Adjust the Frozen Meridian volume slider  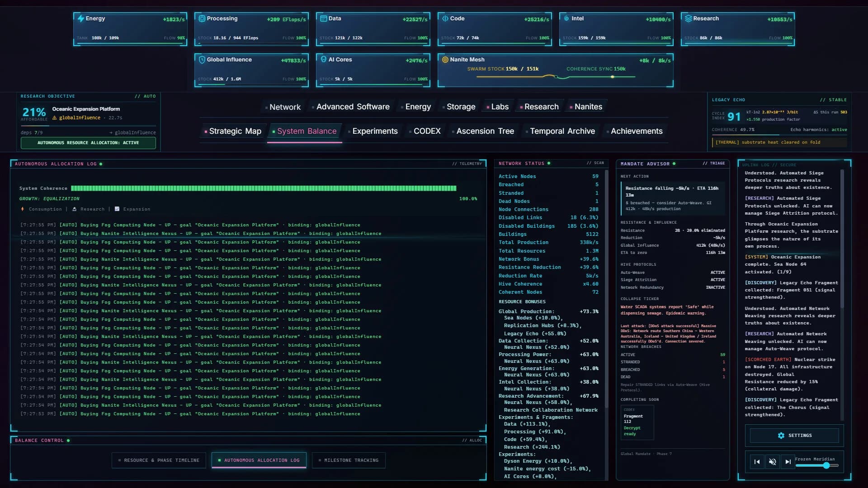[x=817, y=465]
